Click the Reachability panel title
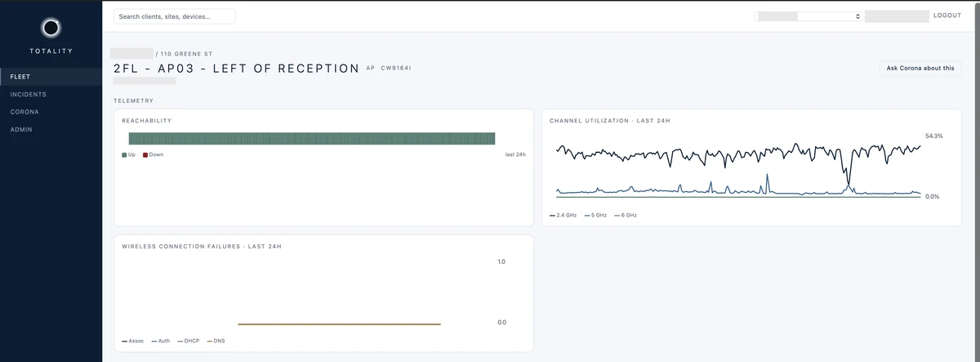Viewport: 980px width, 362px height. (x=147, y=121)
